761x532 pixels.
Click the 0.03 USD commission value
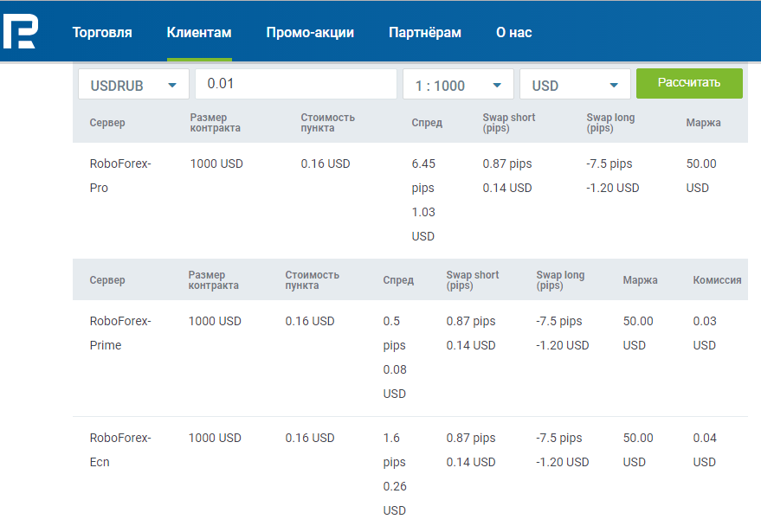pyautogui.click(x=705, y=333)
